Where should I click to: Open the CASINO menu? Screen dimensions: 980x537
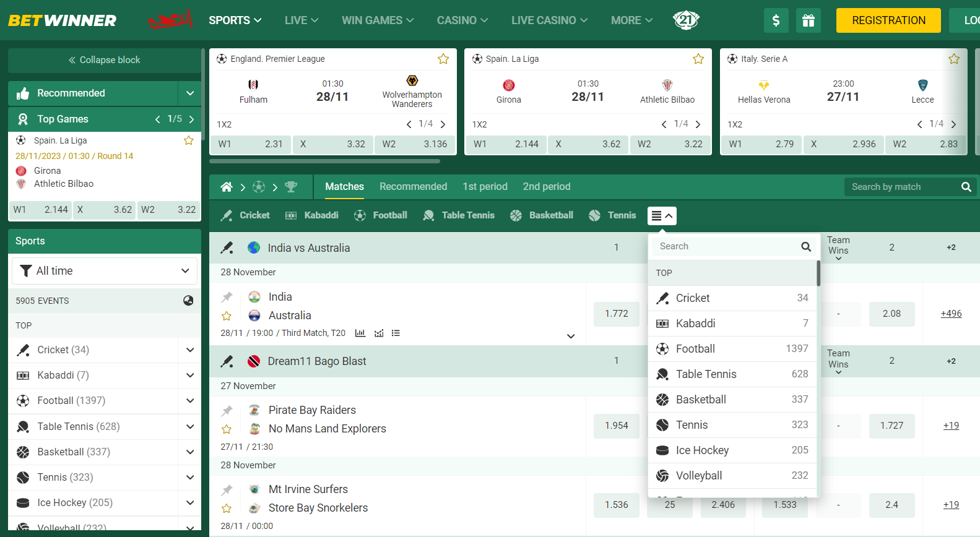pos(462,20)
